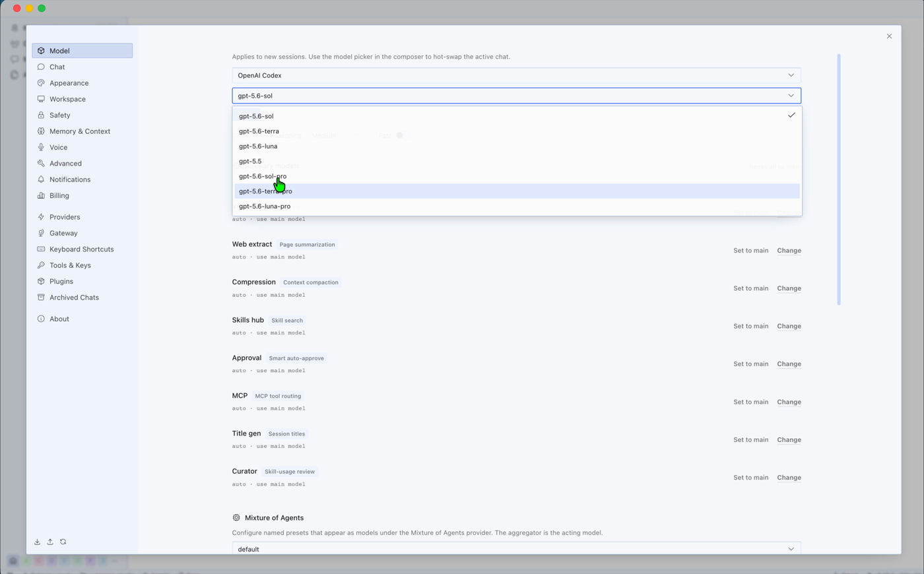924x574 pixels.
Task: Click the lightning icon for Providers
Action: [41, 217]
